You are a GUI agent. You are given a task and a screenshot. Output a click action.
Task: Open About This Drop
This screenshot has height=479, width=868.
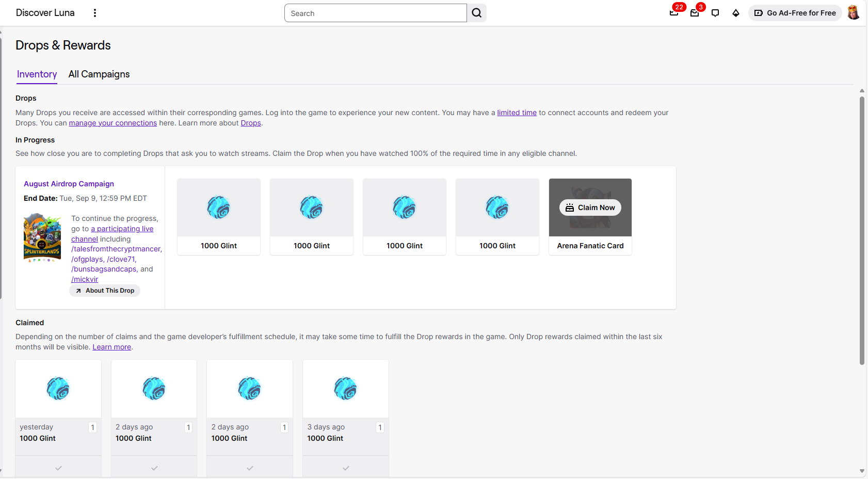105,291
